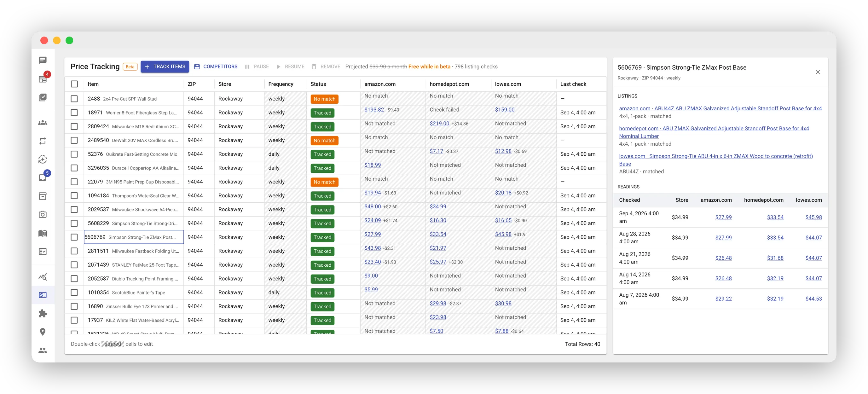Open the location pin sidebar icon
The height and width of the screenshot is (394, 868).
tap(43, 332)
